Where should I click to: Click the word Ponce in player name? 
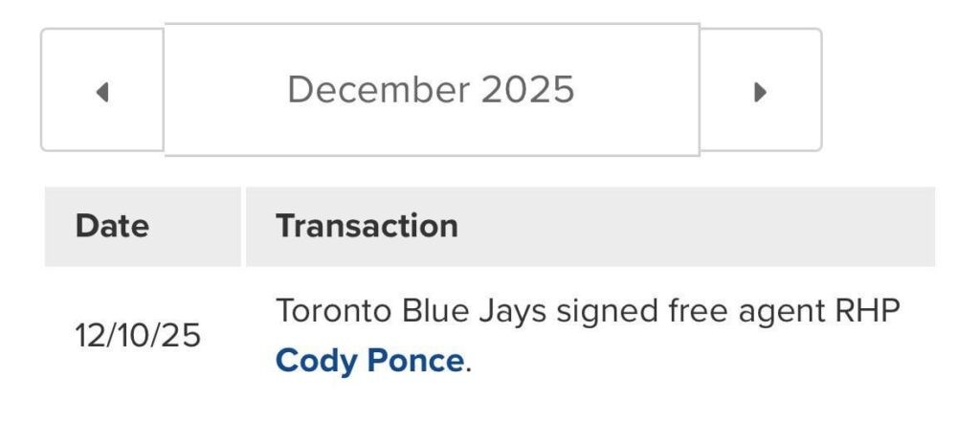click(x=416, y=361)
